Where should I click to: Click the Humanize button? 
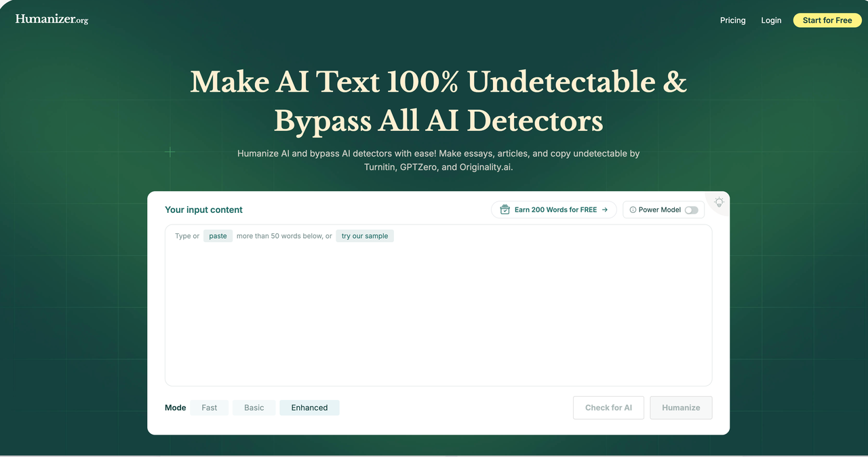coord(681,408)
